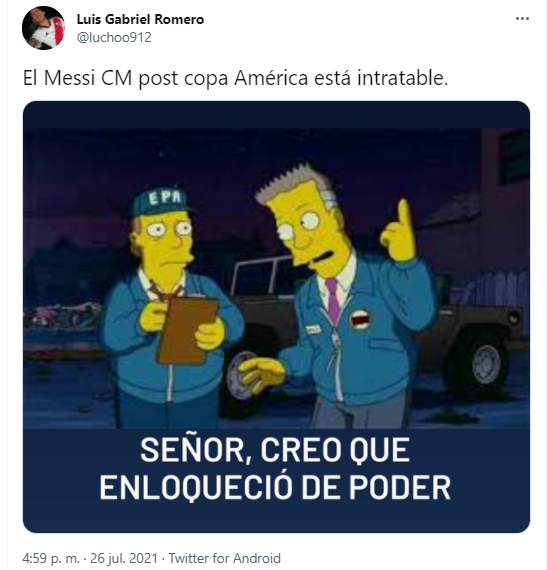
Task: Click the EPA cap on the character
Action: click(x=160, y=202)
